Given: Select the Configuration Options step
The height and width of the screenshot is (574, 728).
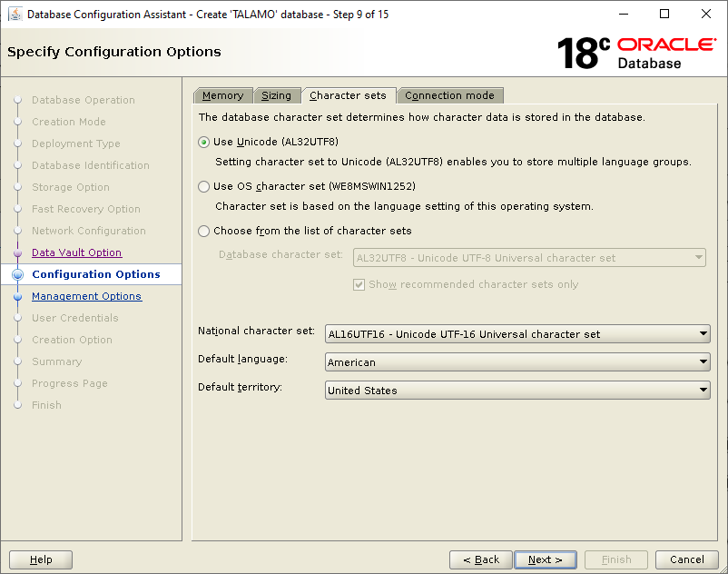Looking at the screenshot, I should click(x=96, y=274).
